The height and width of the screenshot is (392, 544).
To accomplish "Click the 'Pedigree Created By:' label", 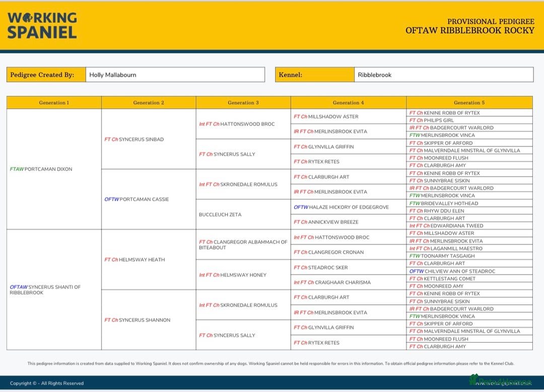I will pyautogui.click(x=46, y=74).
